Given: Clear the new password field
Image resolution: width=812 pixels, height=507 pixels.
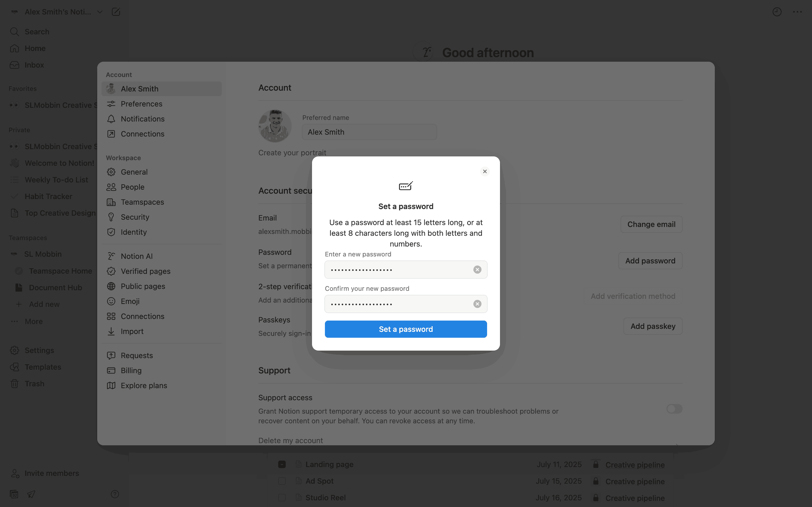Looking at the screenshot, I should point(477,270).
